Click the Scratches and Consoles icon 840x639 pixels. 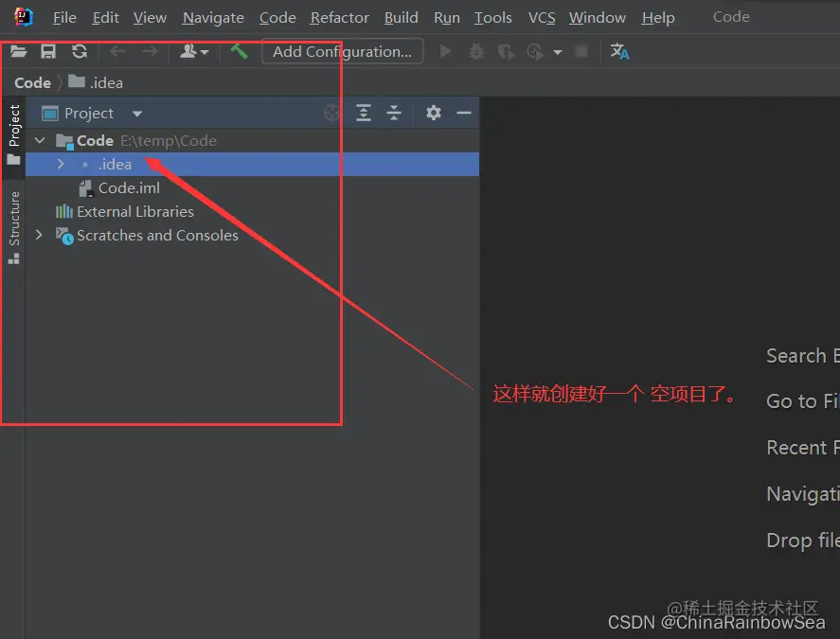point(64,236)
